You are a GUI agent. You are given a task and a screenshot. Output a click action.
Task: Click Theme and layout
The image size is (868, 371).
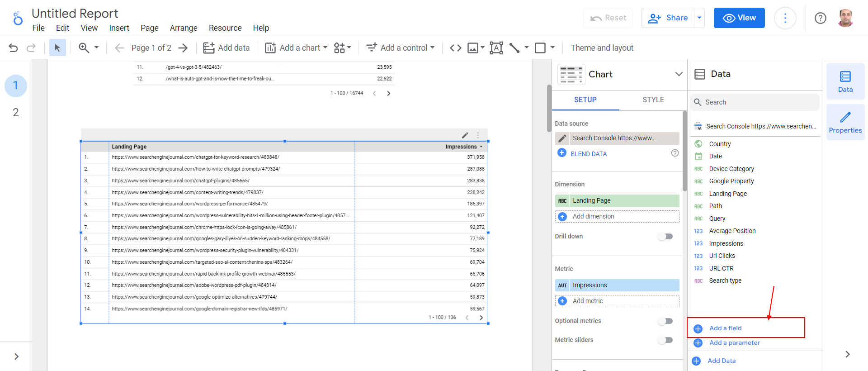pos(602,48)
